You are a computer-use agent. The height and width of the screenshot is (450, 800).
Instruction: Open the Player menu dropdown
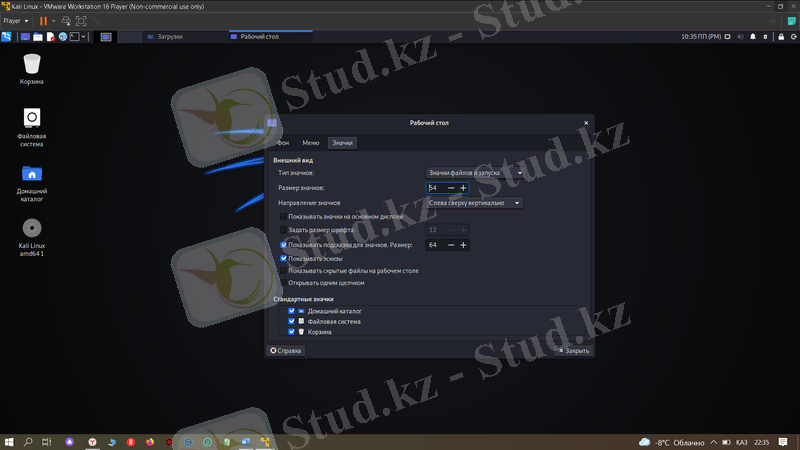pyautogui.click(x=14, y=21)
